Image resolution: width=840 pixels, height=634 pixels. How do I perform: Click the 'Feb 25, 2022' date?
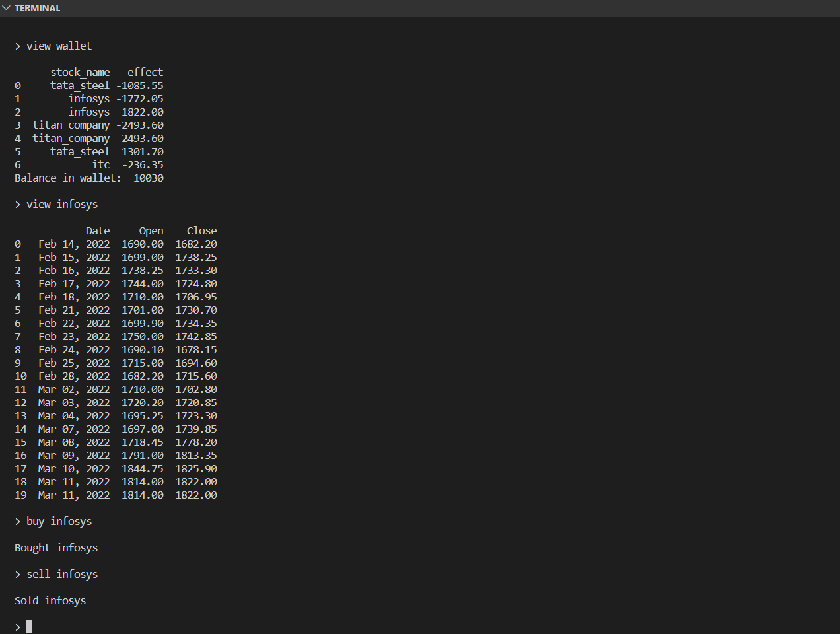pos(74,363)
